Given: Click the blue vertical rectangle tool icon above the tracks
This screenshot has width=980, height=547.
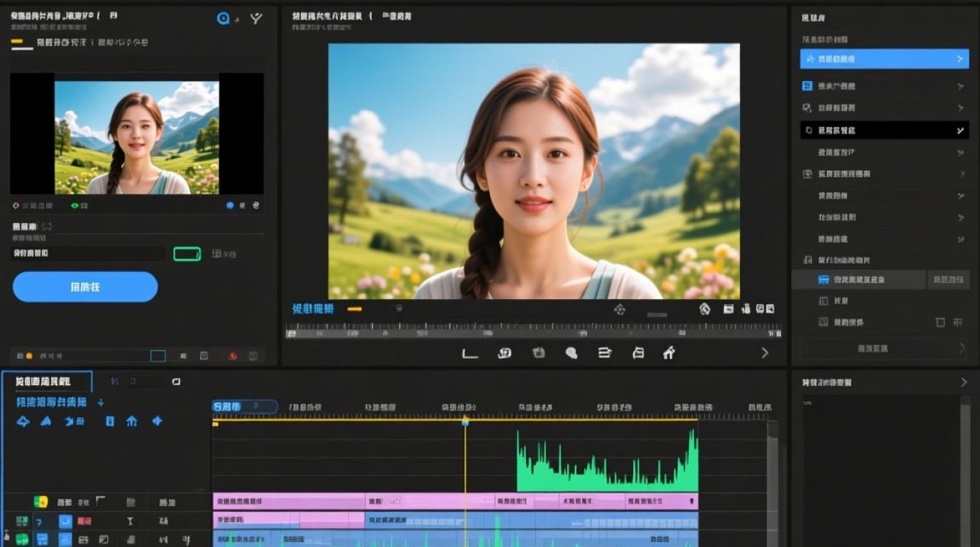Looking at the screenshot, I should (x=110, y=422).
